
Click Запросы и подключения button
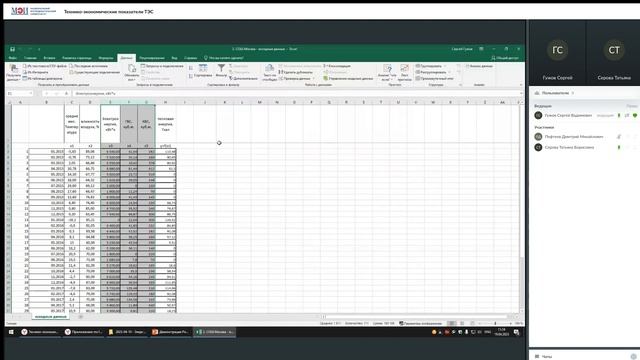[x=162, y=66]
